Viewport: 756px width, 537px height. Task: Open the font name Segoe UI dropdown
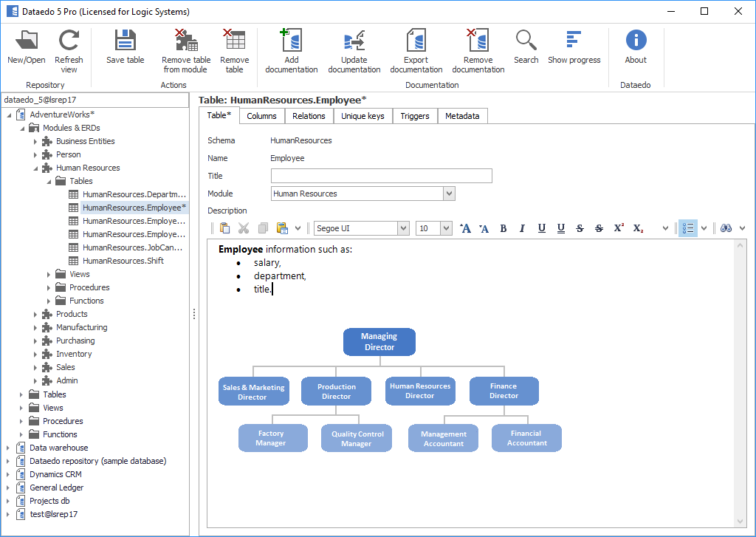[404, 228]
